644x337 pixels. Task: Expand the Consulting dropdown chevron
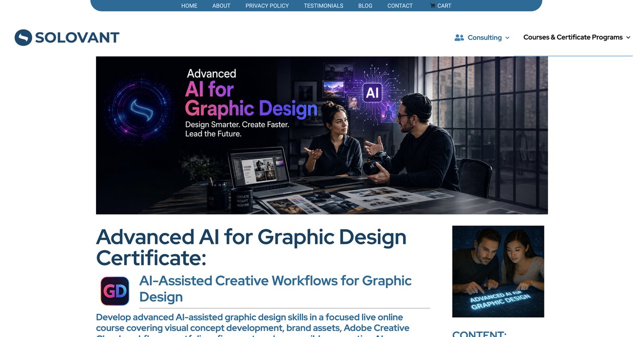click(507, 38)
